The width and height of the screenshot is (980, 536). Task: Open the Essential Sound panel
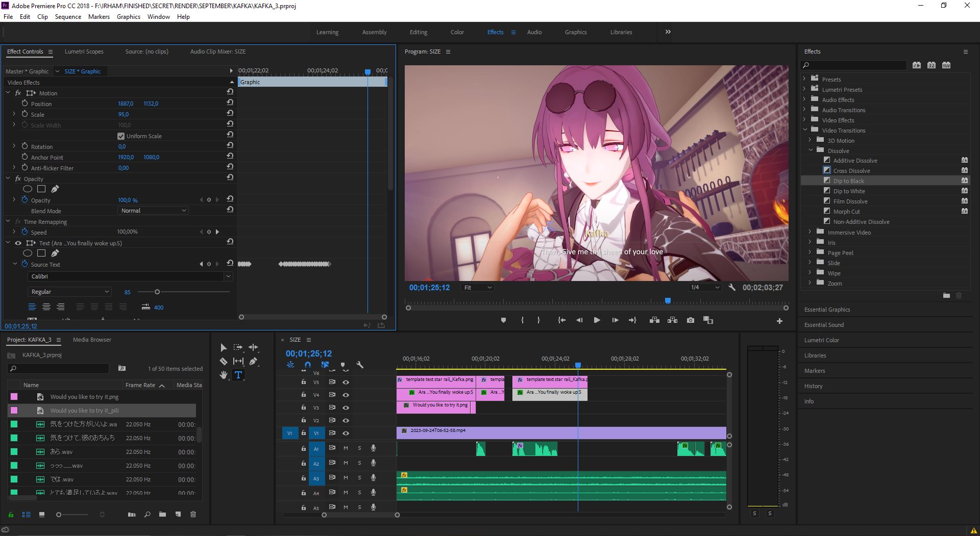pos(824,325)
